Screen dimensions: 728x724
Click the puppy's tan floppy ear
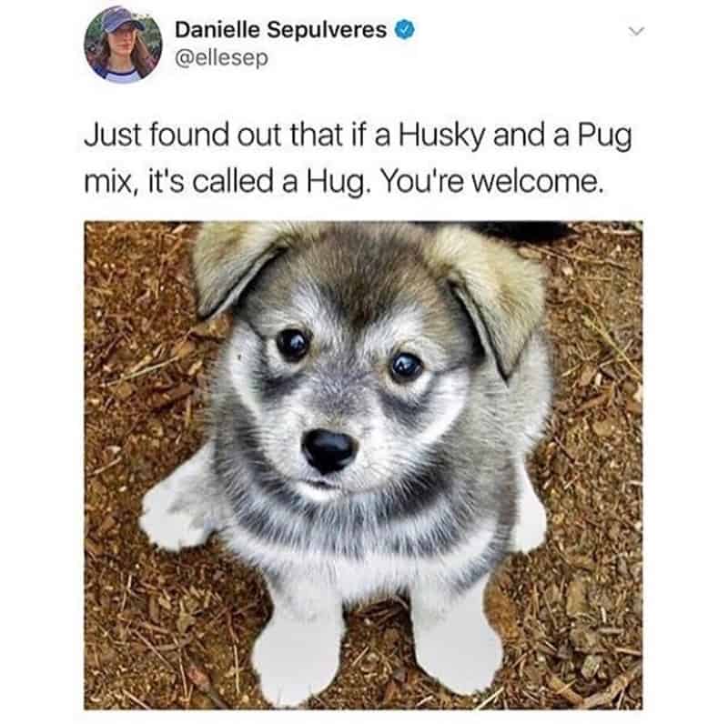point(494,297)
